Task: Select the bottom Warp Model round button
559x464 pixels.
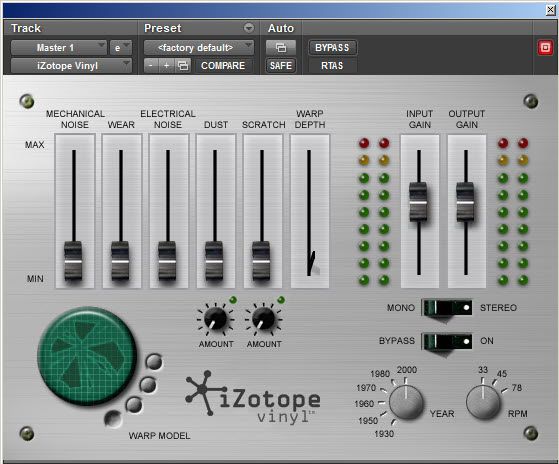Action: (x=113, y=418)
